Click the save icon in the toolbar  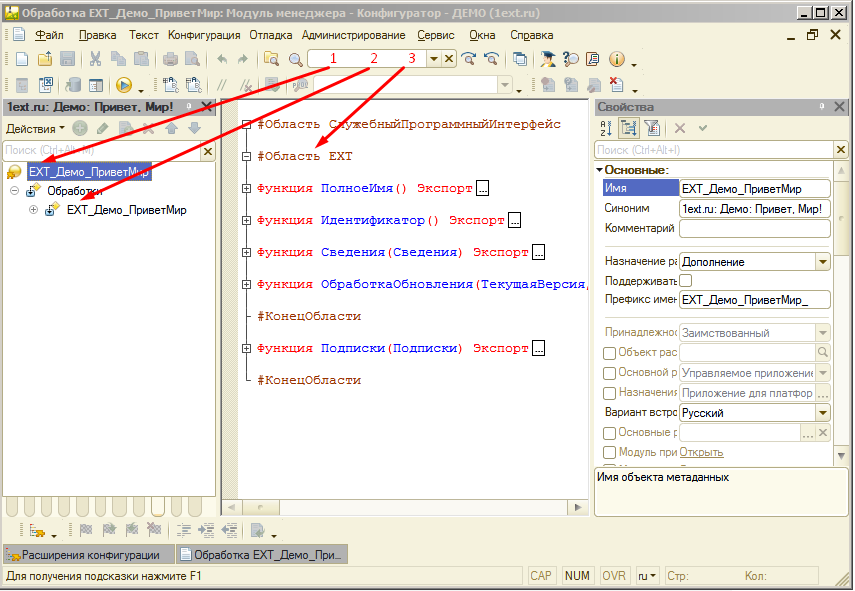66,58
